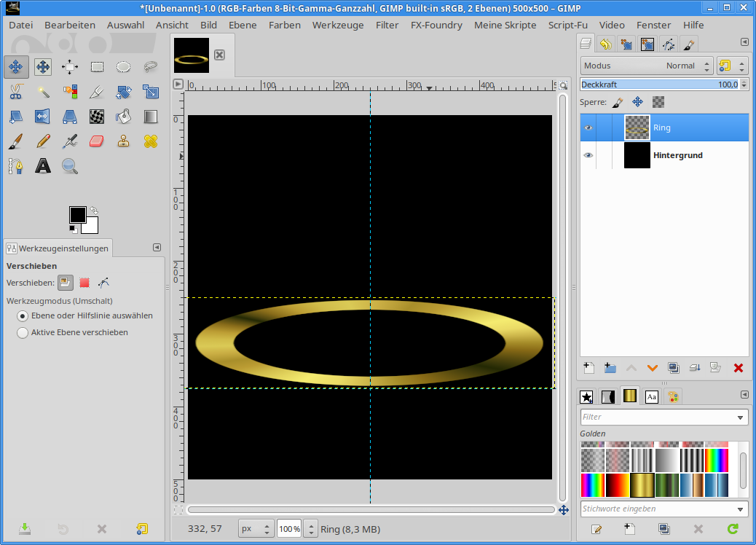
Task: Expand the gradient Filter dropdown arrow
Action: coord(741,417)
